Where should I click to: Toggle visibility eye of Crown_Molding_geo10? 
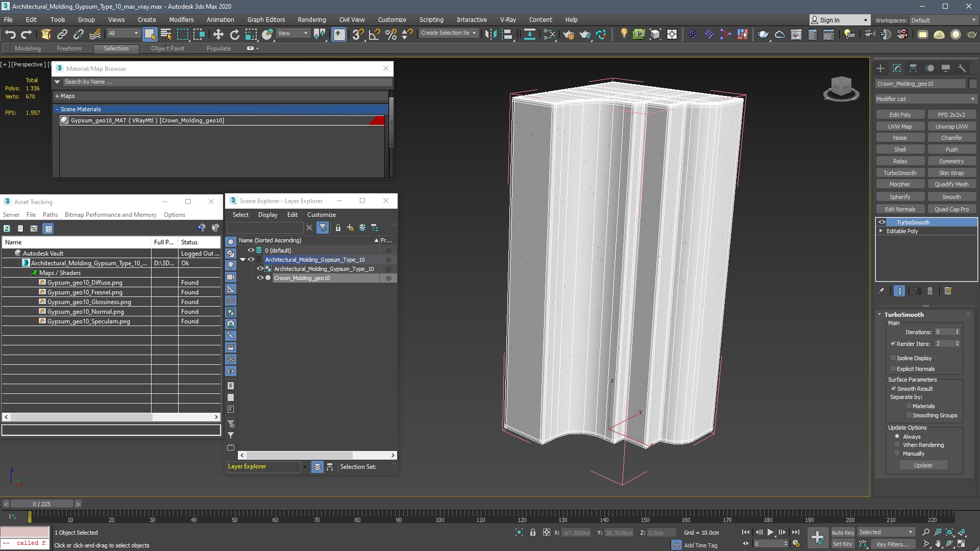point(260,278)
